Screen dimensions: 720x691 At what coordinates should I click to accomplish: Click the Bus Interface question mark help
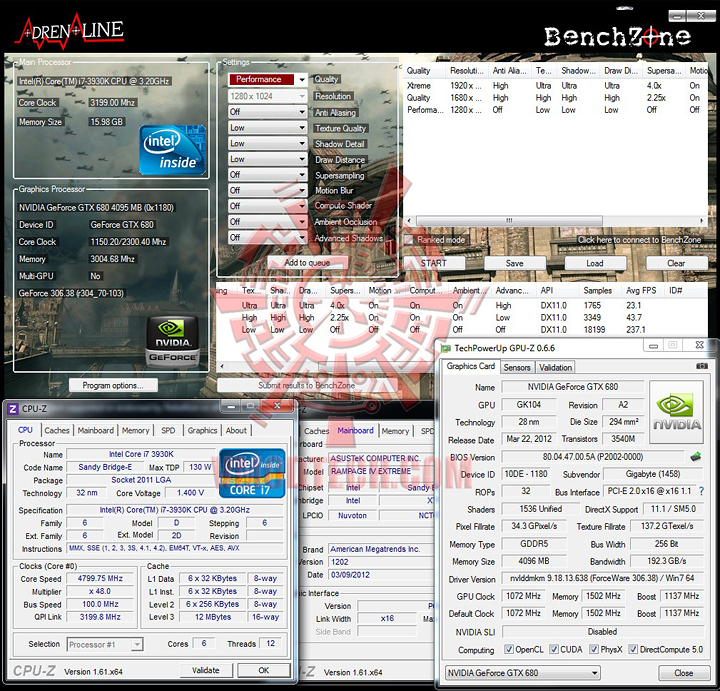click(x=701, y=491)
